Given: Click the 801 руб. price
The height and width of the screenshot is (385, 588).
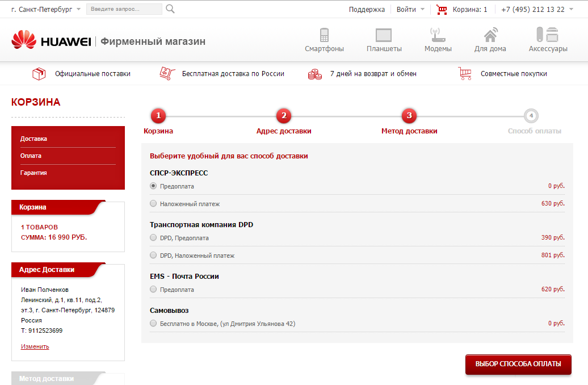Looking at the screenshot, I should point(553,255).
